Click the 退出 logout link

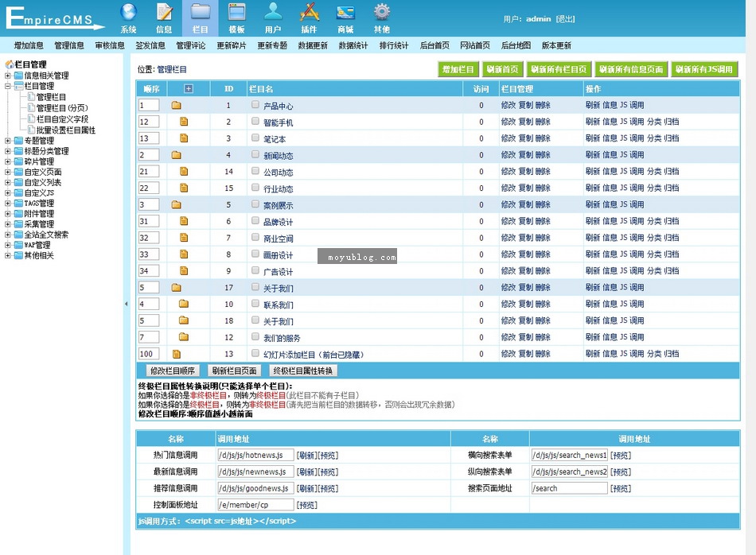tap(565, 19)
